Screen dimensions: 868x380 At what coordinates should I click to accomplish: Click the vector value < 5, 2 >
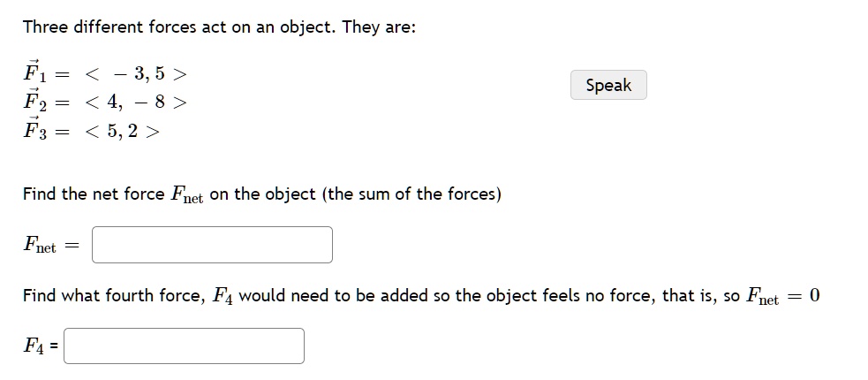click(123, 133)
